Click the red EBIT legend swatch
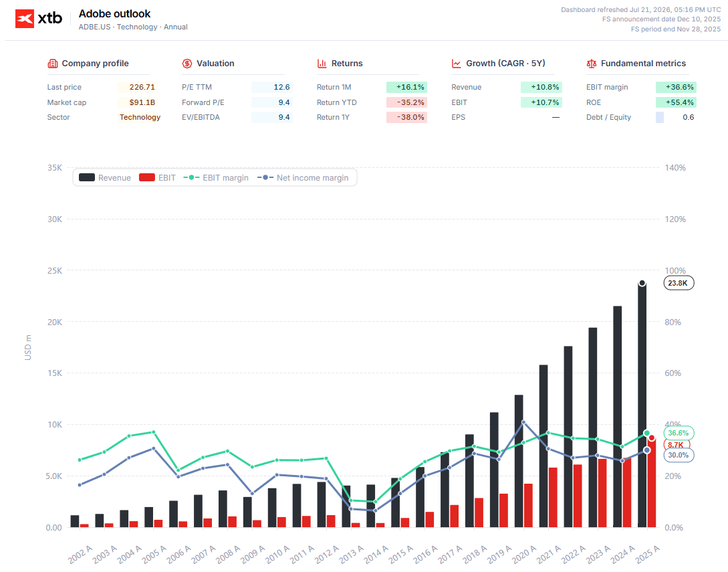728x572 pixels. 146,177
